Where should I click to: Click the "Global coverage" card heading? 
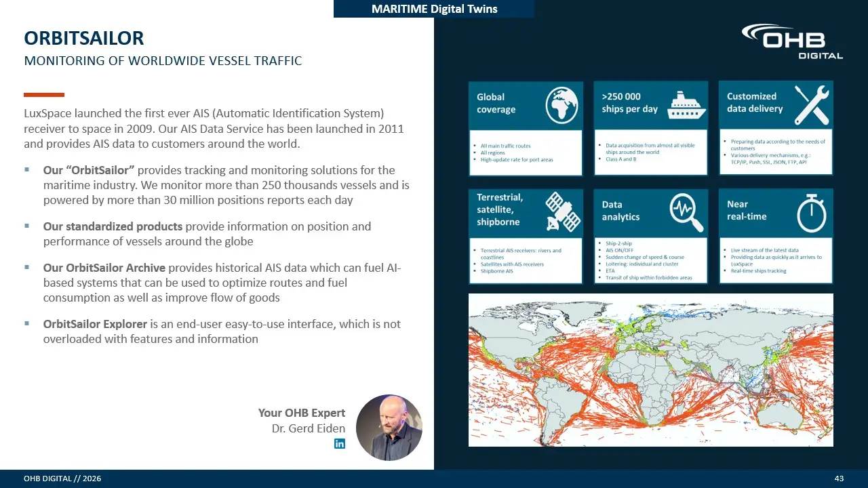(x=496, y=103)
